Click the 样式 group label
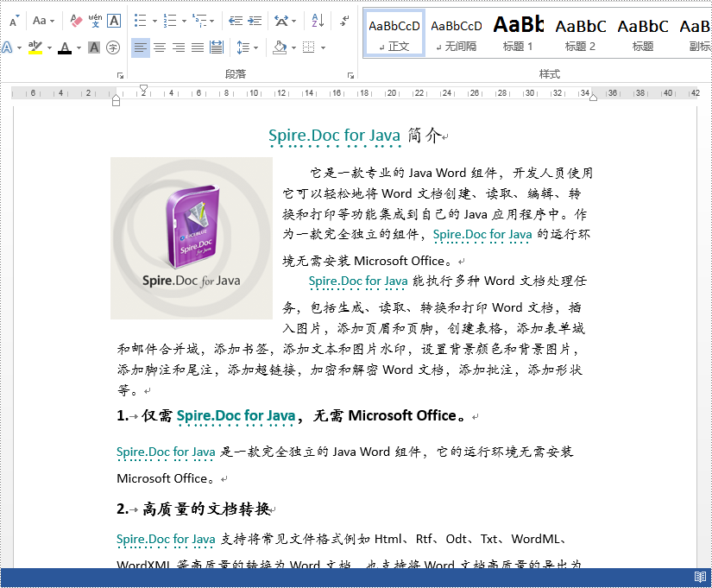The width and height of the screenshot is (712, 588). [550, 74]
